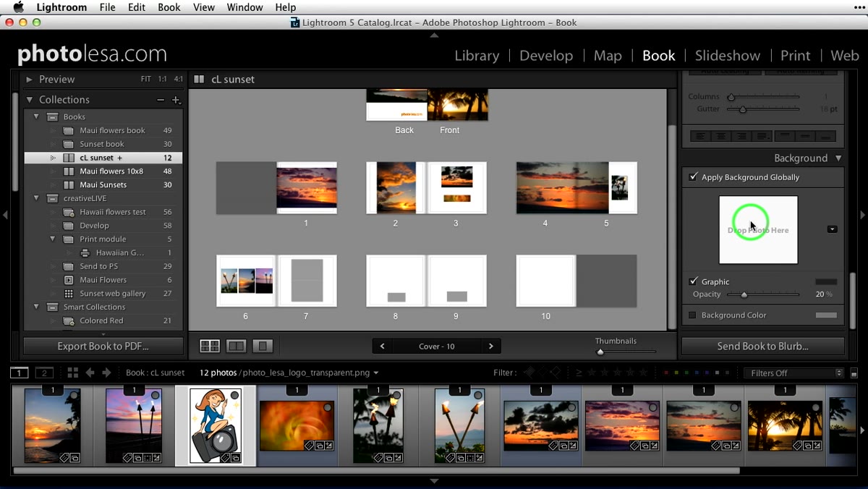Switch to multi-page grid view
Screen dimensions: 868x489
[x=210, y=346]
